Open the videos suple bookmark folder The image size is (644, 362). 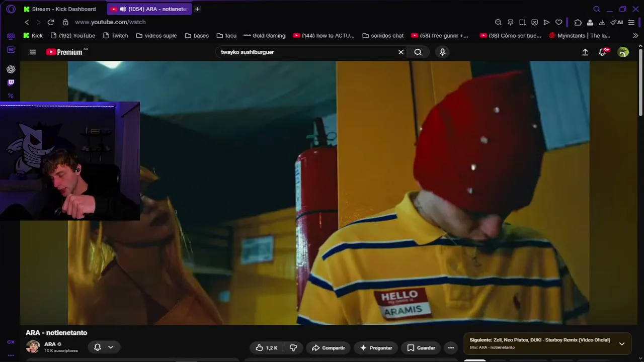(156, 36)
